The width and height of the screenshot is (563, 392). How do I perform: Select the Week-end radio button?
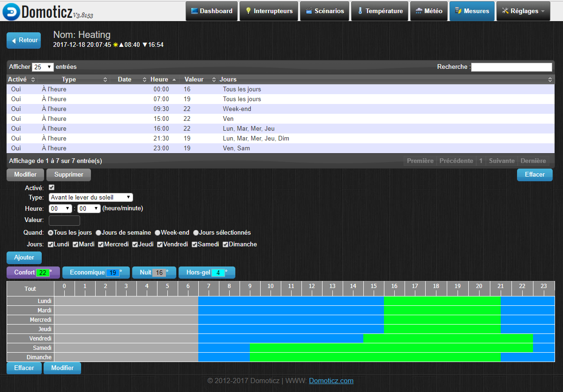pos(158,233)
